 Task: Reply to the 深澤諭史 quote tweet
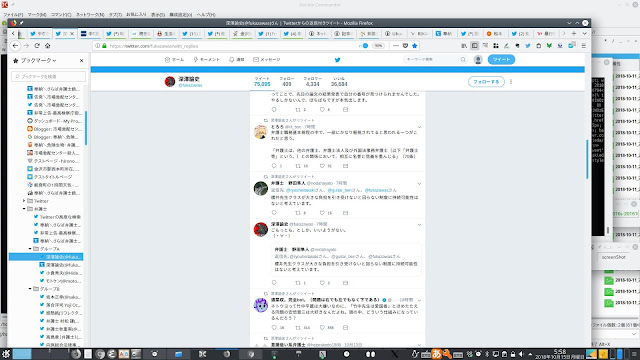click(x=274, y=282)
